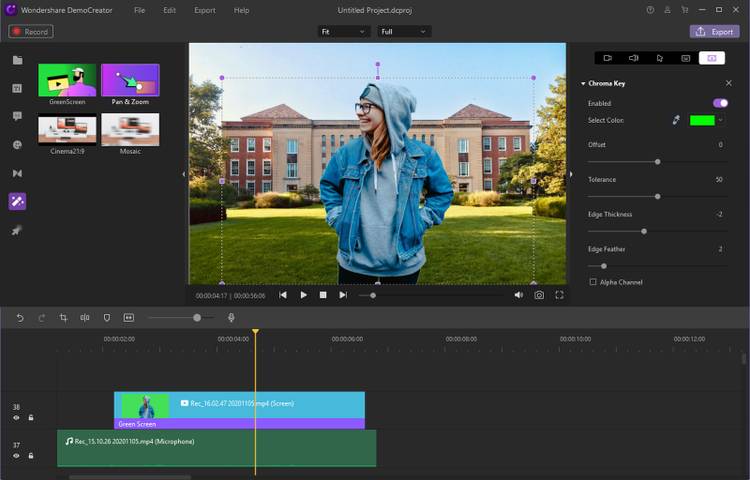
Task: Jump to next frame
Action: click(x=343, y=295)
